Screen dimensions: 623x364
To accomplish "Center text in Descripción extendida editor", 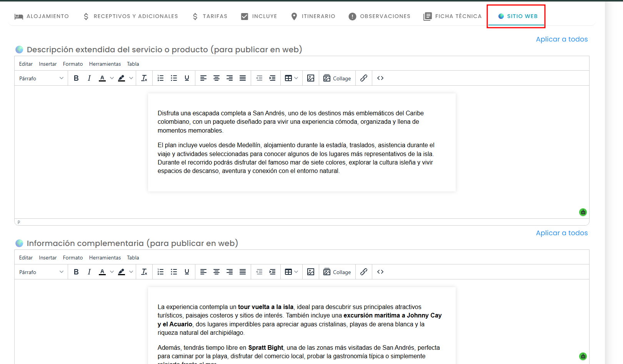I will (x=217, y=78).
